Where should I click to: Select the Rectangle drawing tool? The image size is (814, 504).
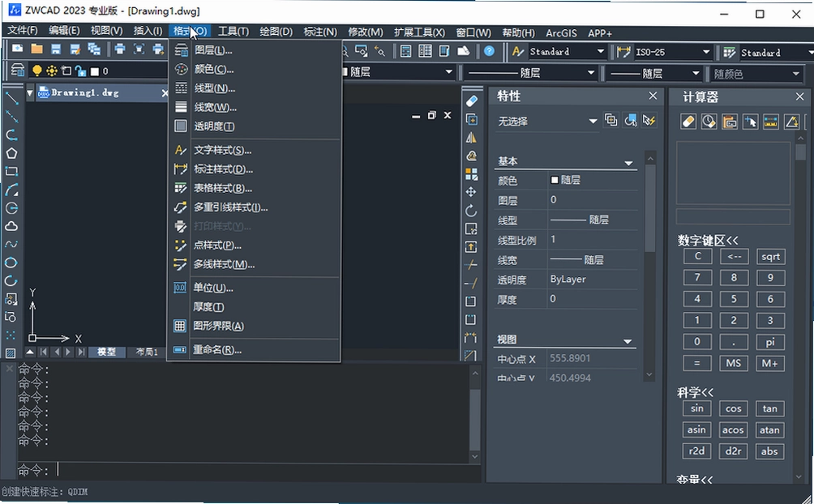click(11, 171)
